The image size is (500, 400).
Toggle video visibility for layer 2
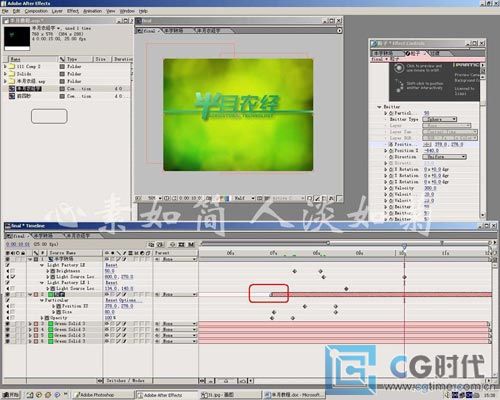7,294
